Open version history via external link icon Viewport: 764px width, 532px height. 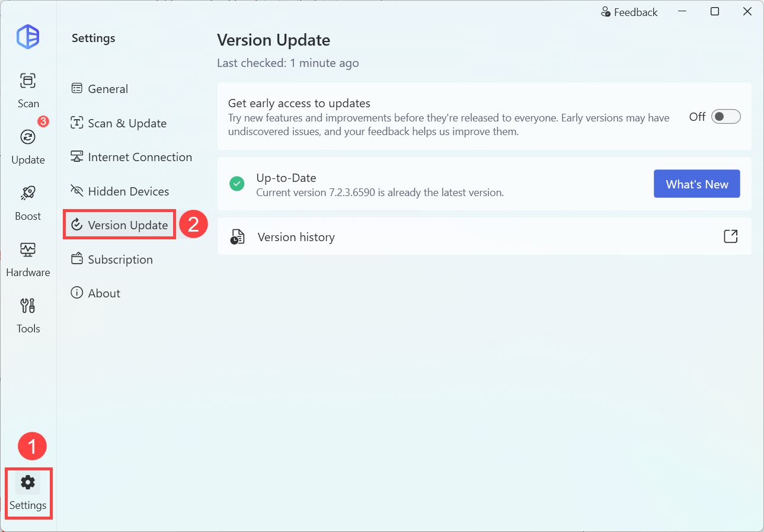point(731,236)
